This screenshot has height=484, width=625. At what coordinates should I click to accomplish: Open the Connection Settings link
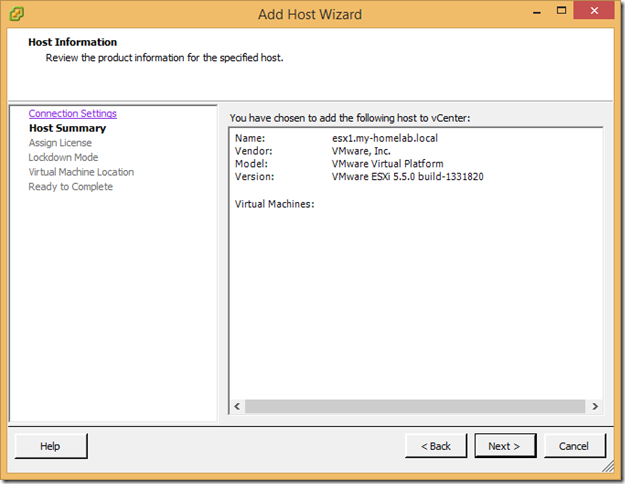[72, 114]
